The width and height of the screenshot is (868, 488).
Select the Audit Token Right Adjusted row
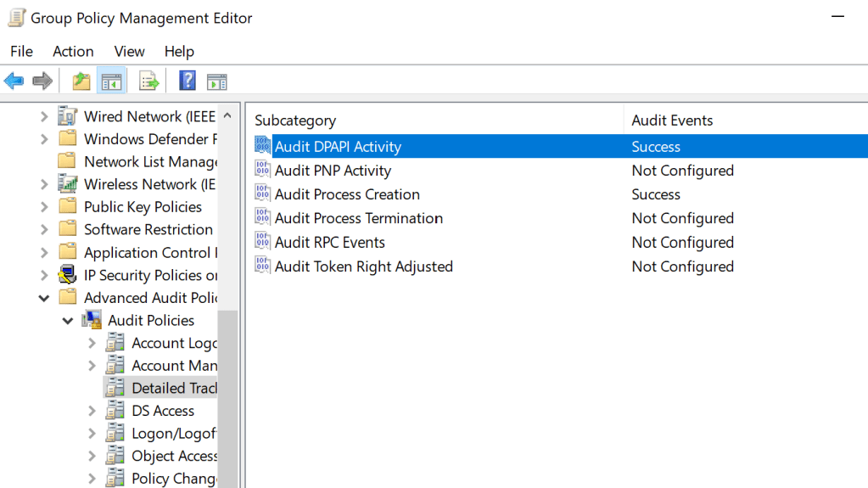[x=363, y=266]
